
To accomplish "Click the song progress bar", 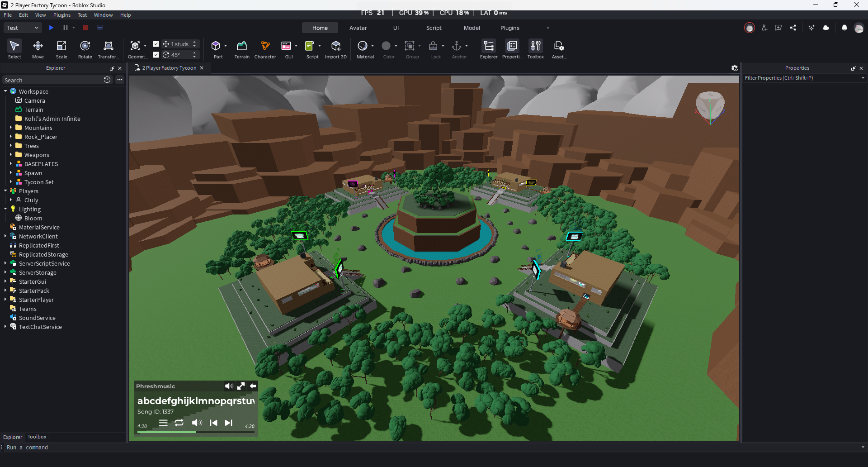I will [x=196, y=432].
